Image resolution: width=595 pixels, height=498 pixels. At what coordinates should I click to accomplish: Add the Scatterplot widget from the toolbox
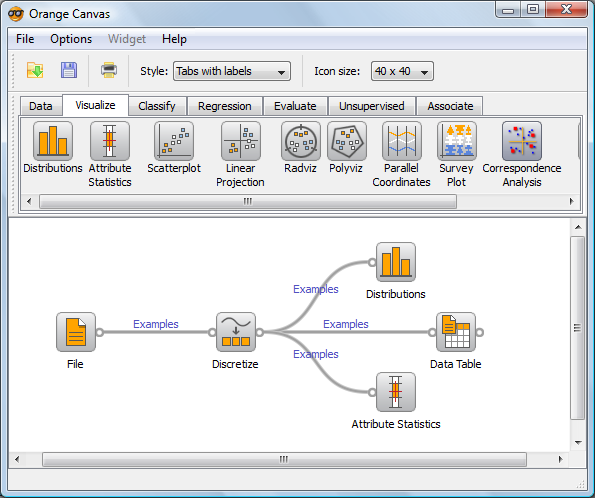(174, 141)
